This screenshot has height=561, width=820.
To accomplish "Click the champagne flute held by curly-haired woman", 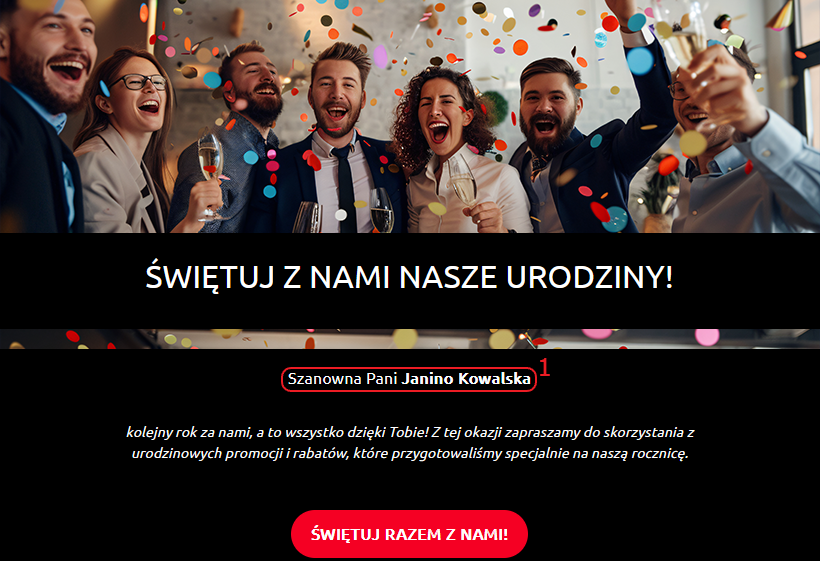I will click(463, 180).
